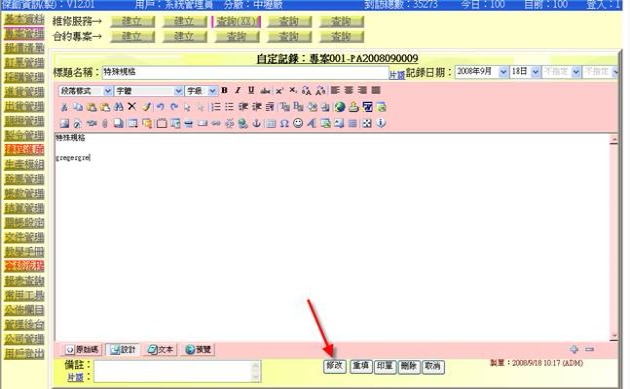Click the anchor icon

click(x=256, y=123)
